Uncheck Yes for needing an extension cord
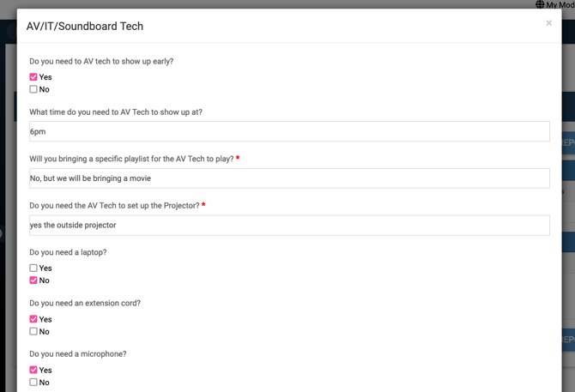Screen dimensions: 575x392 pyautogui.click(x=33, y=319)
